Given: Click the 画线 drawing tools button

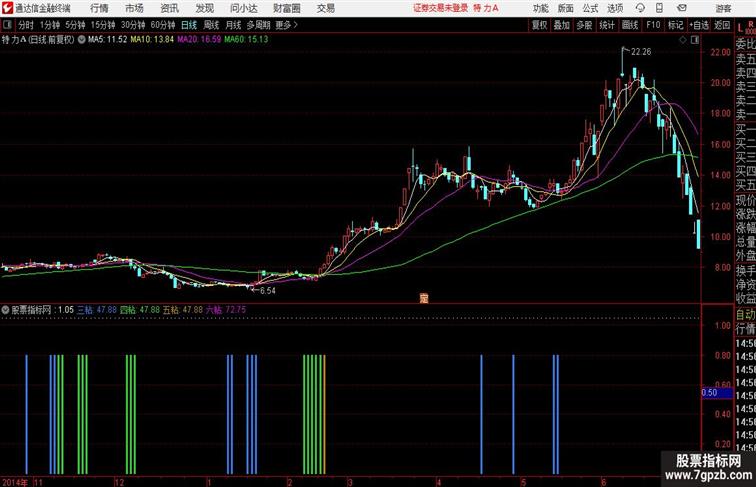Looking at the screenshot, I should coord(630,25).
